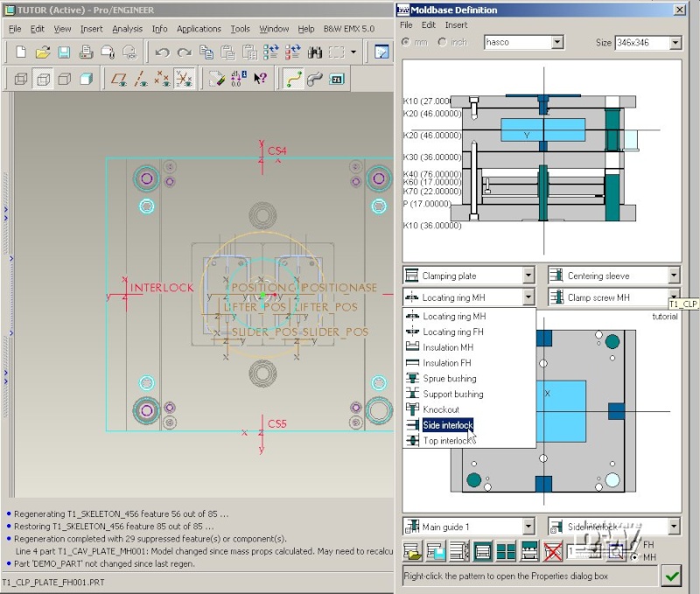Viewport: 700px width, 594px height.
Task: Switch display to No Hidden
Action: tap(65, 80)
